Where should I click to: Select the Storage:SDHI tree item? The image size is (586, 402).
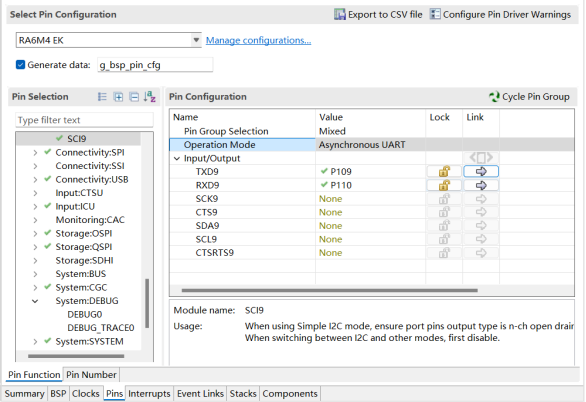click(x=84, y=260)
